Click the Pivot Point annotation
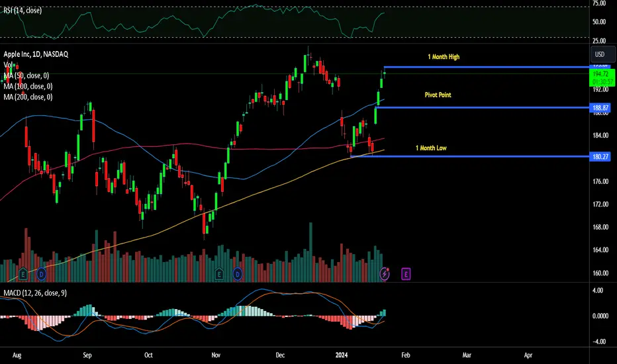 438,95
